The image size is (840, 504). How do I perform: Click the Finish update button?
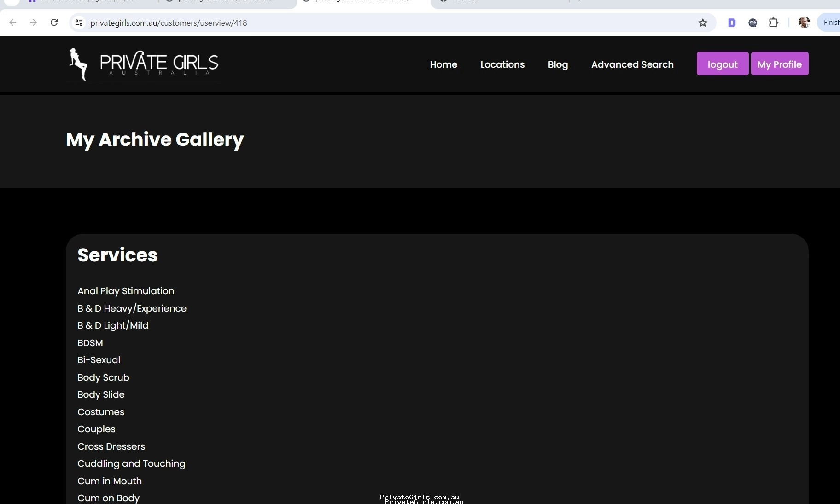pos(829,23)
